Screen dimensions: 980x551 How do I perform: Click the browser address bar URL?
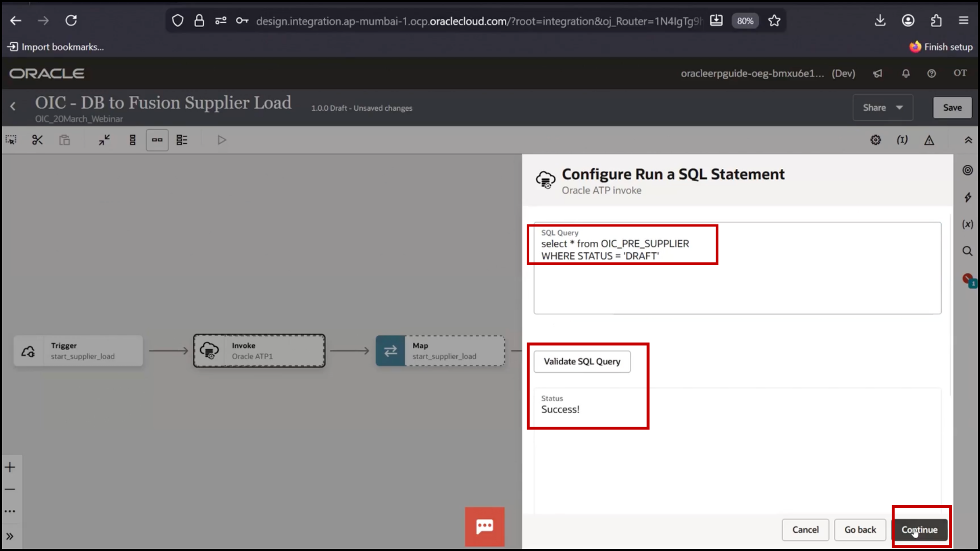click(479, 21)
